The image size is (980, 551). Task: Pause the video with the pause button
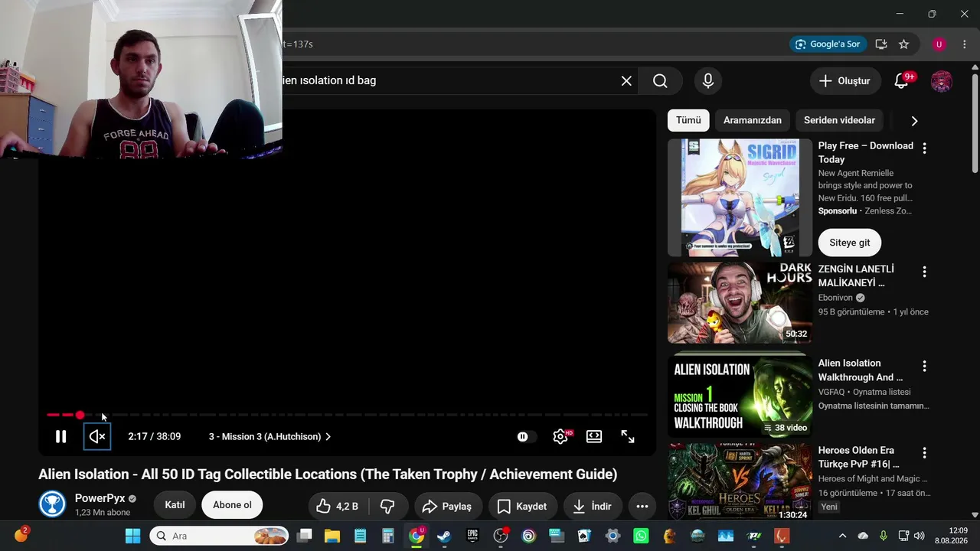point(60,437)
